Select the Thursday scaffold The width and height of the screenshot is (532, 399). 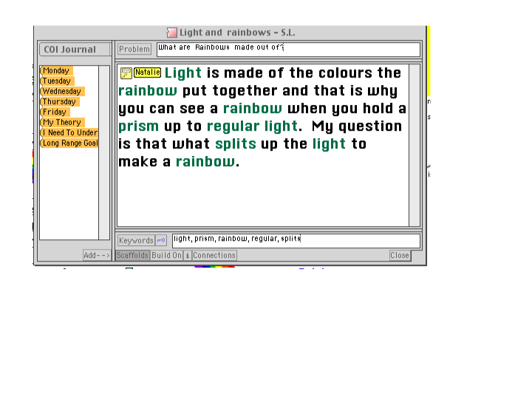(59, 102)
